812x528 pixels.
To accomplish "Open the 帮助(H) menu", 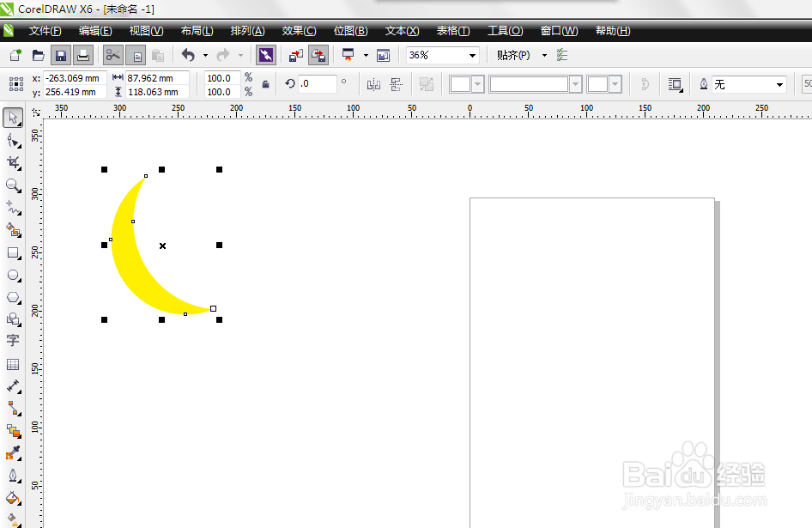I will (x=613, y=31).
